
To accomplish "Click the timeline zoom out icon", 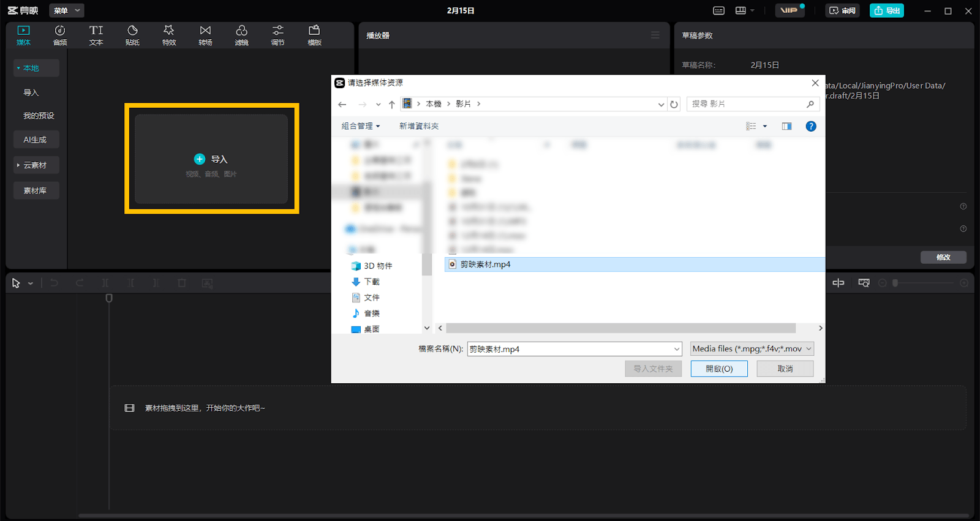I will click(883, 283).
